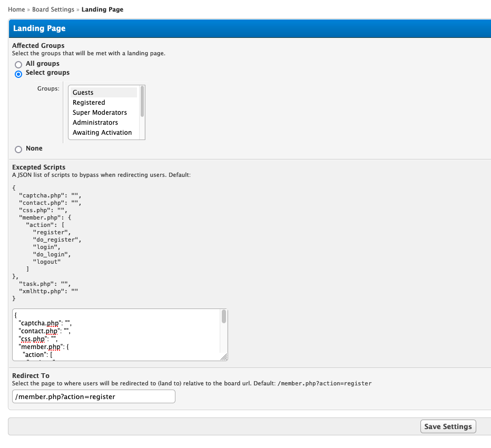Select the All groups radio button
Screen dimensions: 491x448
pyautogui.click(x=18, y=64)
